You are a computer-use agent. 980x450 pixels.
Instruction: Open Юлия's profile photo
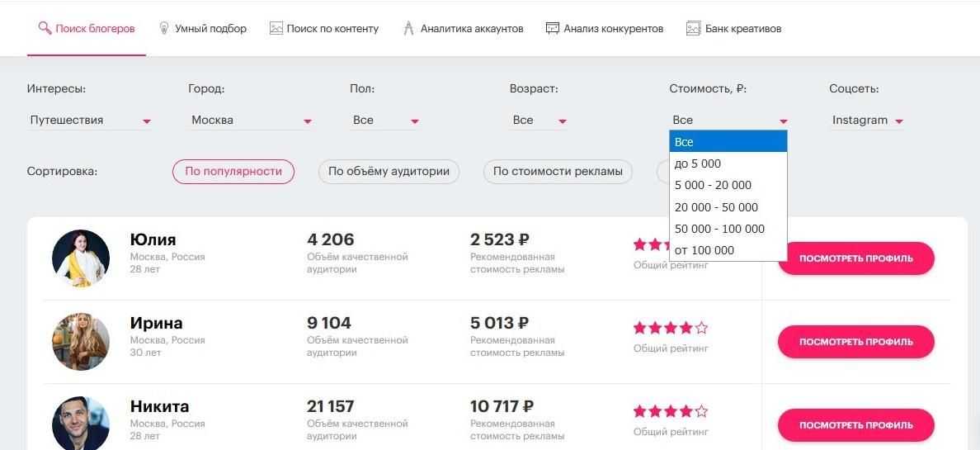(x=81, y=258)
